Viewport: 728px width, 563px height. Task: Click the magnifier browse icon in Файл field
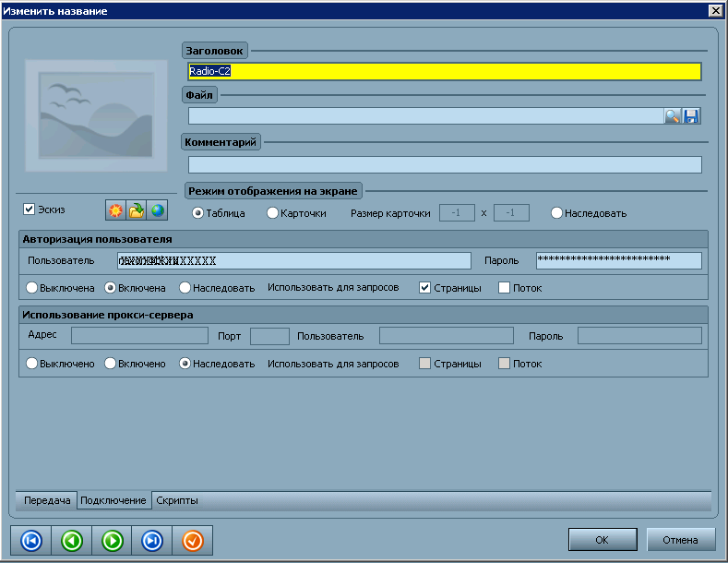[x=673, y=116]
